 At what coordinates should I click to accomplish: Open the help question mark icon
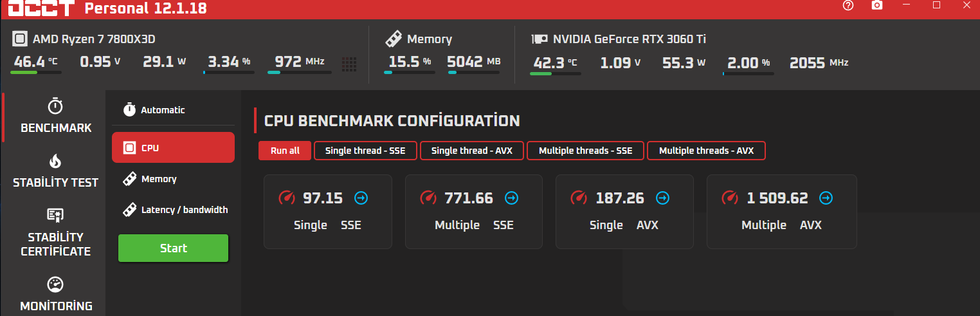coord(848,5)
